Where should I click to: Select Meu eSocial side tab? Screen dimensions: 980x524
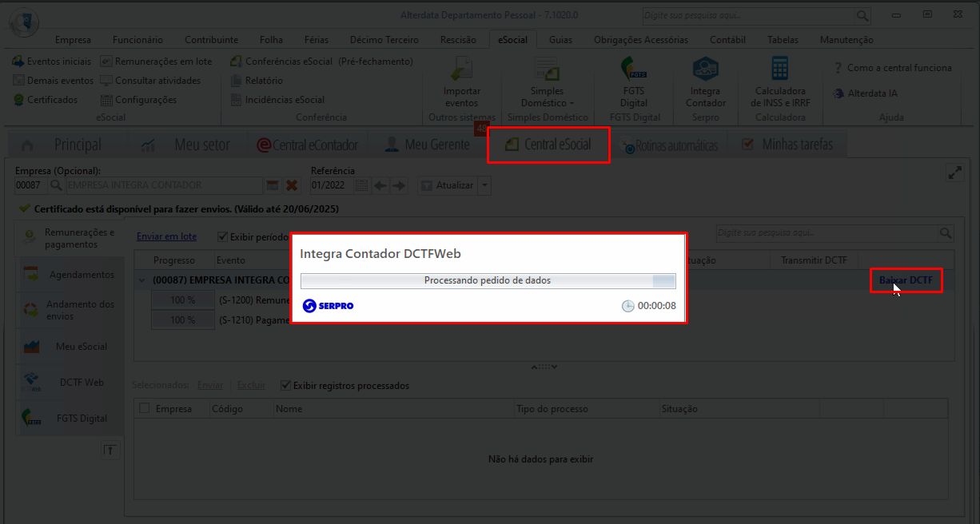70,347
